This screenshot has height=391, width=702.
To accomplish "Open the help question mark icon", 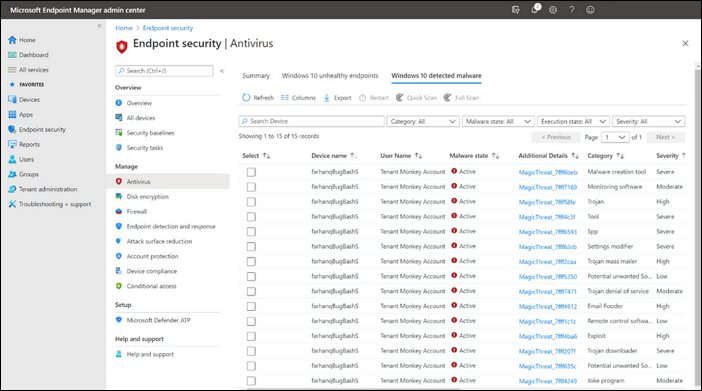I will 572,10.
